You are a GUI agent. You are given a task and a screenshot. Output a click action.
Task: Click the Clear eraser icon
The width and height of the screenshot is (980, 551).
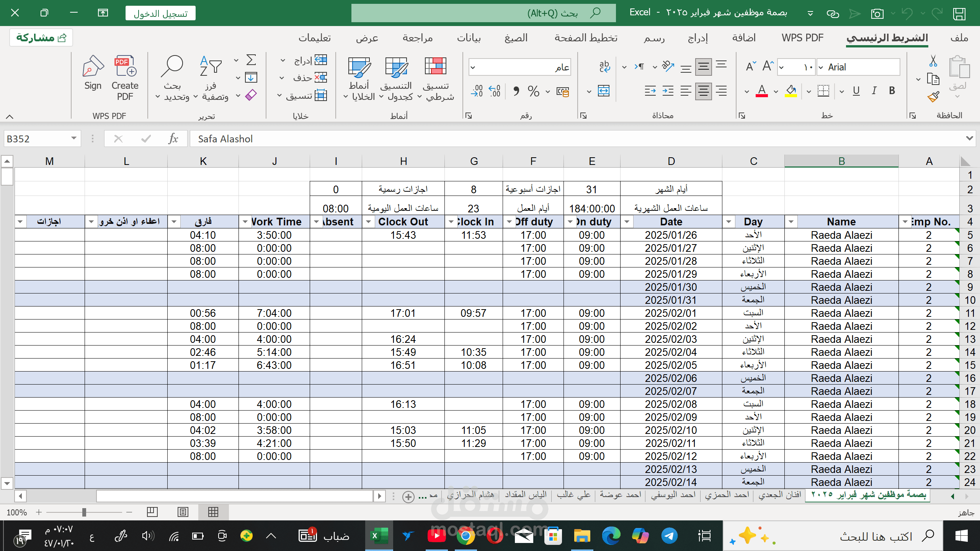coord(251,95)
